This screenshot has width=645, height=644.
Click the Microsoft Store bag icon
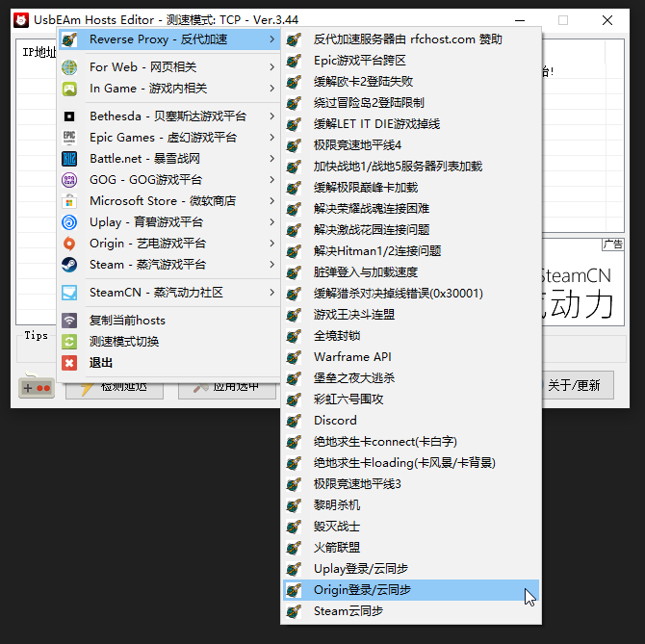[69, 201]
